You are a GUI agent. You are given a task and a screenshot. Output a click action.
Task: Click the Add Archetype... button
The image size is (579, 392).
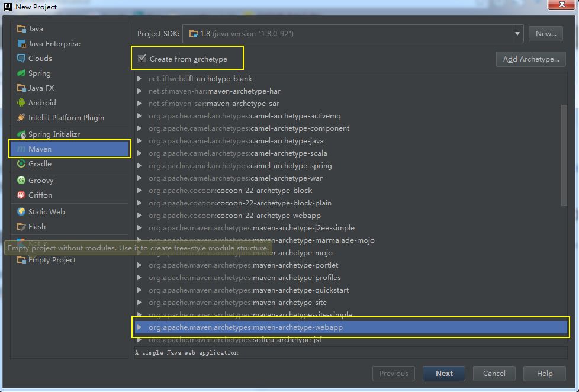click(x=530, y=59)
